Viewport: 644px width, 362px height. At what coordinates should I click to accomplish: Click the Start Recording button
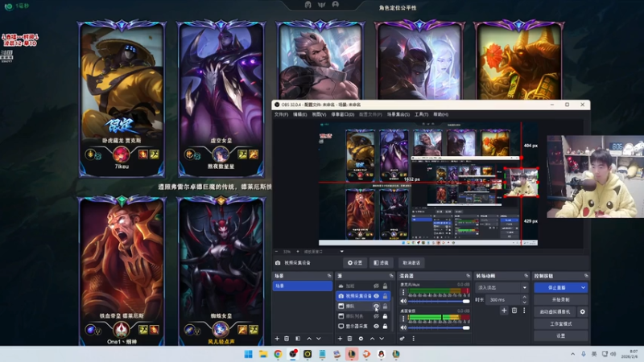pyautogui.click(x=560, y=299)
